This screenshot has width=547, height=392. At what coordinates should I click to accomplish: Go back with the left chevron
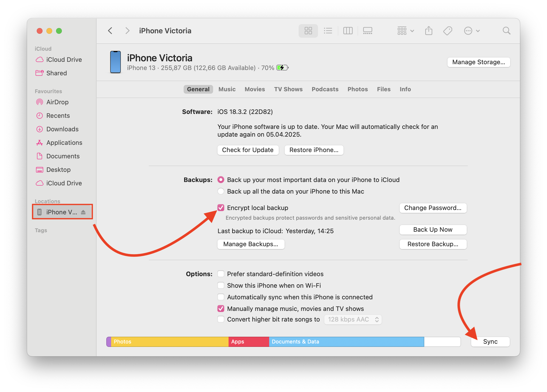coord(110,31)
